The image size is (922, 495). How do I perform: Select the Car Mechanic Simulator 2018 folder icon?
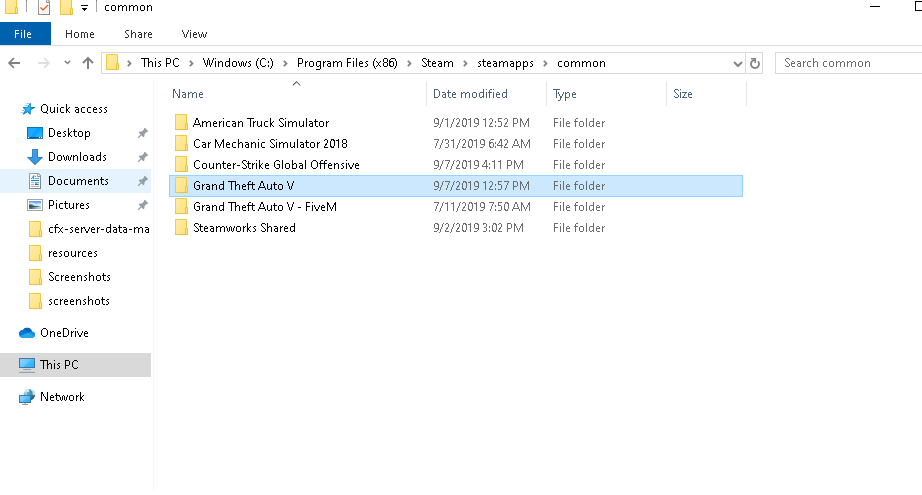[x=181, y=143]
